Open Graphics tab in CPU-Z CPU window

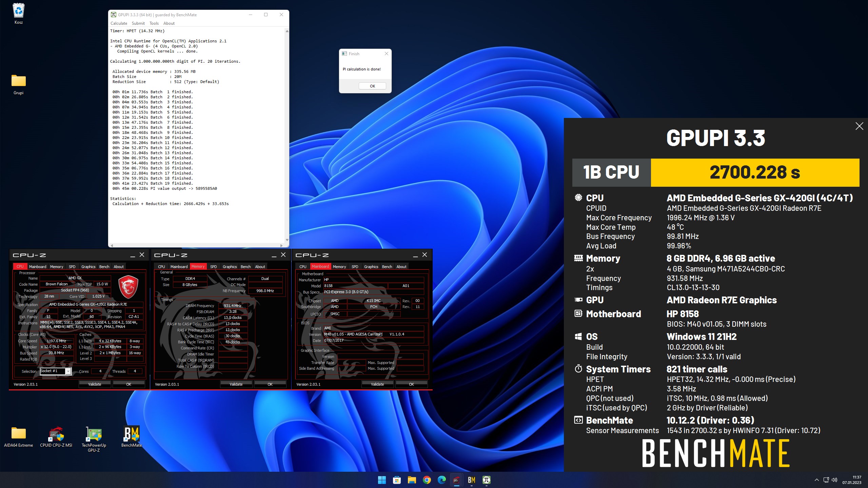coord(88,267)
